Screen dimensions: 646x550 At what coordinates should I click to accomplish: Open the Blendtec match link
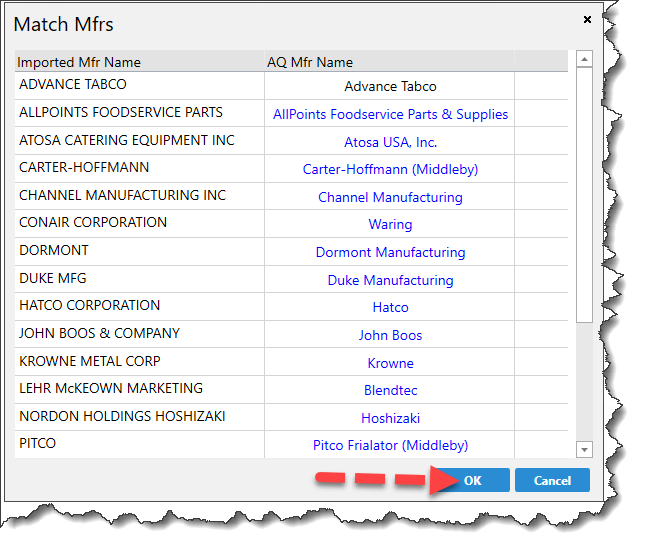390,390
